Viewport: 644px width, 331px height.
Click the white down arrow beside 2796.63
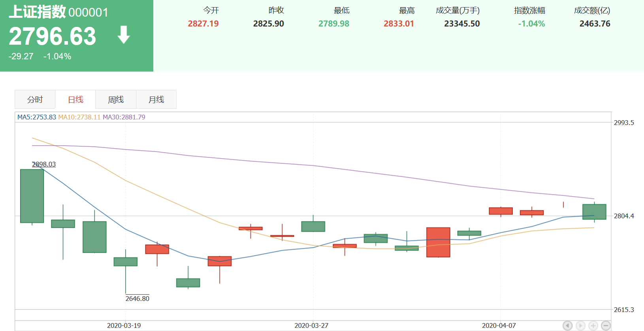pyautogui.click(x=124, y=35)
